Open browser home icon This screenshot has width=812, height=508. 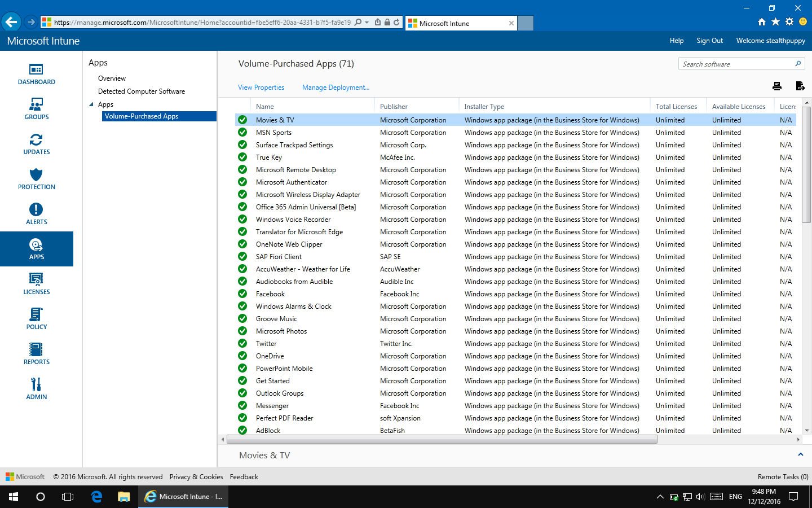pyautogui.click(x=762, y=22)
